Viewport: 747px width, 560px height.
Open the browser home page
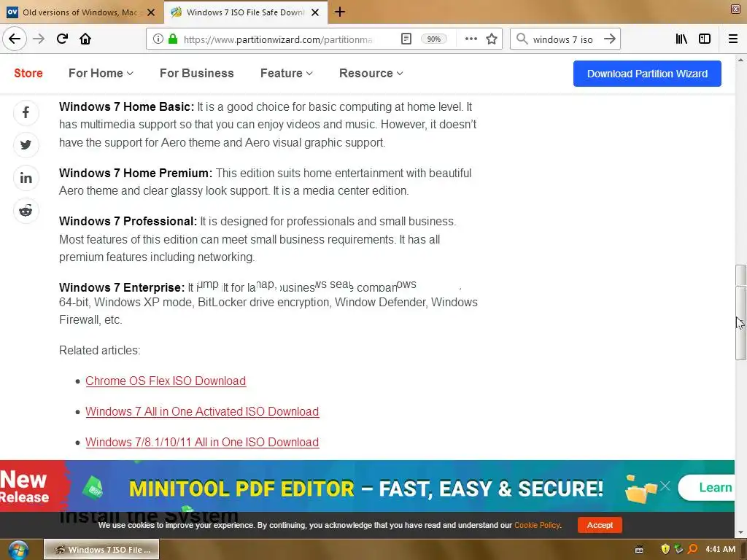(85, 39)
